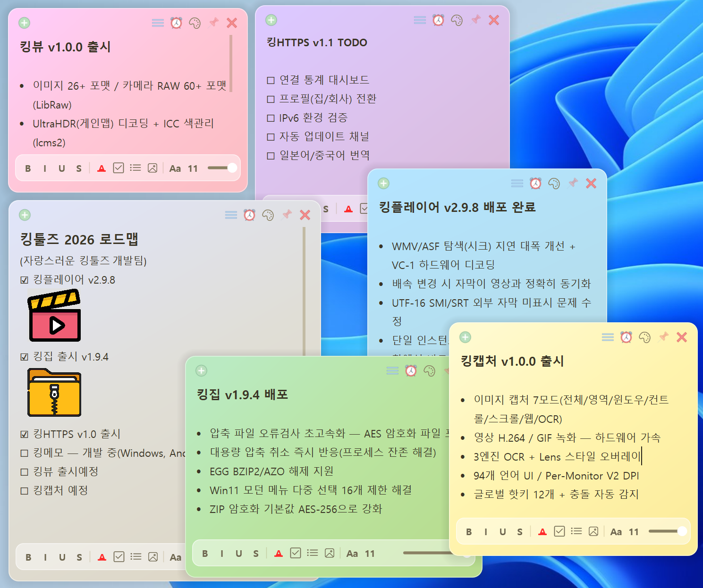703x588 pixels.
Task: Open palette icon on the 킹플레이어 note
Action: pyautogui.click(x=554, y=183)
